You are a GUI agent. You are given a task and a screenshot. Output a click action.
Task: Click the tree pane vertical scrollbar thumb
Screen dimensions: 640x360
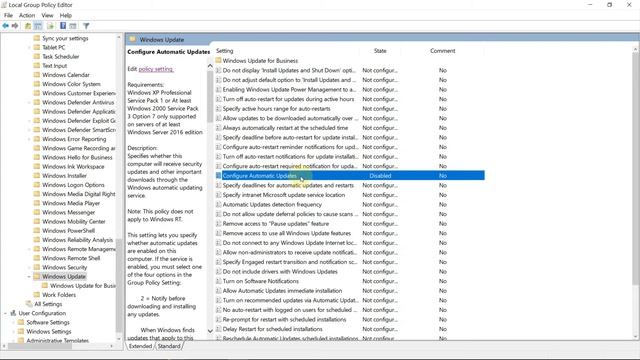click(119, 285)
